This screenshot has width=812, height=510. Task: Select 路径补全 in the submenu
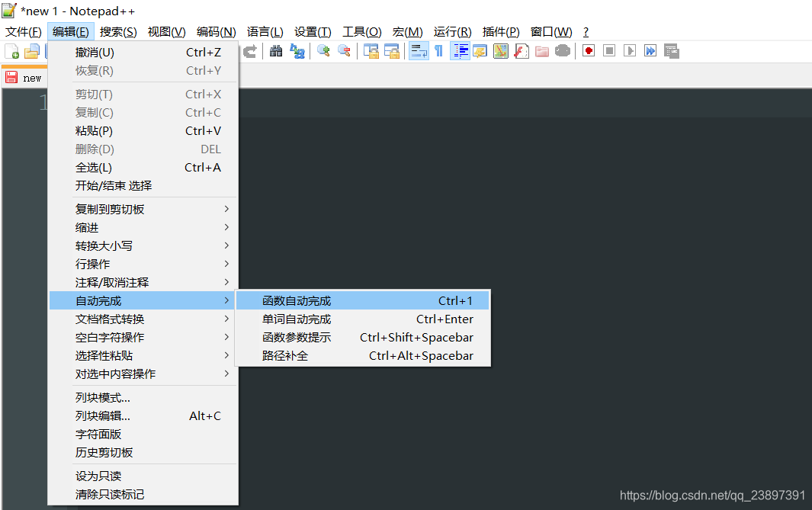coord(362,356)
